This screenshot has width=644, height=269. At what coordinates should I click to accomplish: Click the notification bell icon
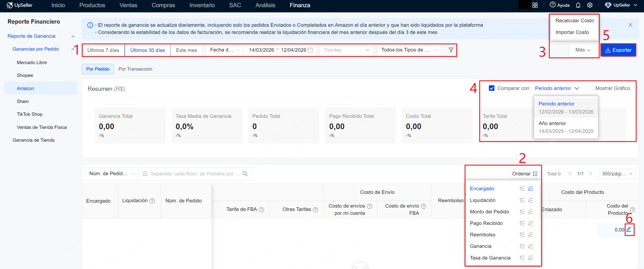(x=578, y=5)
